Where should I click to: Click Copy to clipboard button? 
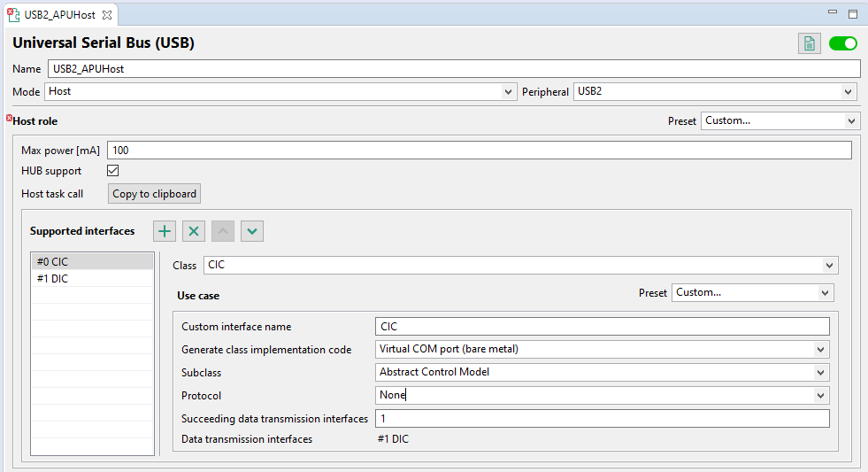click(x=155, y=194)
